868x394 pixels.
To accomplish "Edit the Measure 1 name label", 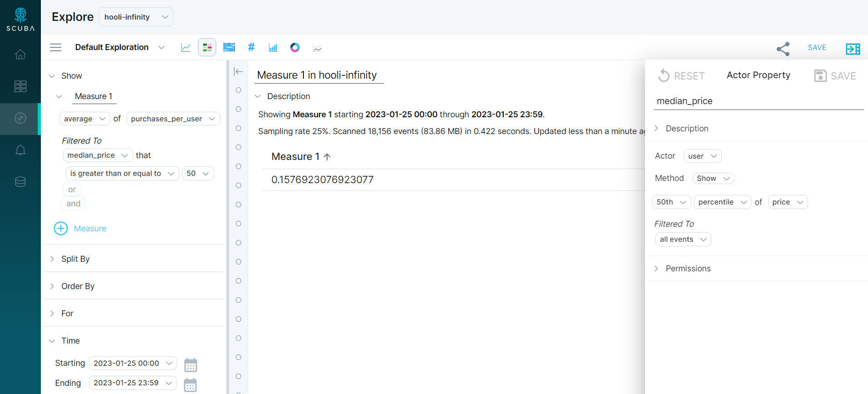I will tap(94, 96).
